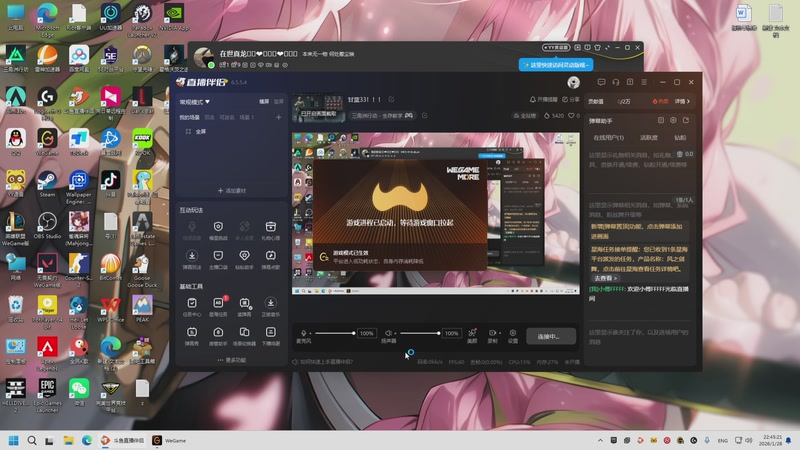The width and height of the screenshot is (800, 450).
Task: Expand the recording options arrow
Action: (x=499, y=333)
